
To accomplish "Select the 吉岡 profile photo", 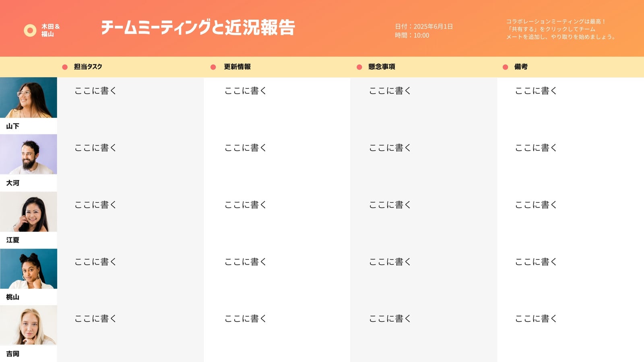I will coord(29,325).
